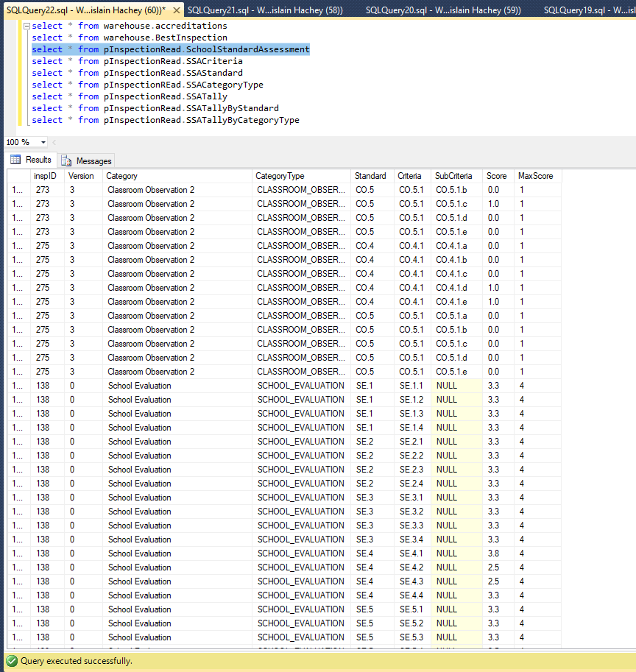This screenshot has width=636, height=672.
Task: Select the first result row header
Action: (x=17, y=190)
